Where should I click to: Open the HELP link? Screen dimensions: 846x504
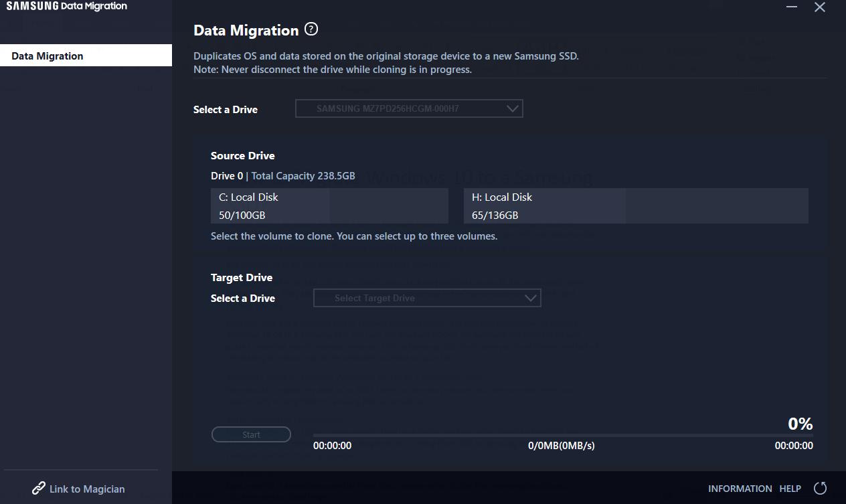[x=790, y=489]
